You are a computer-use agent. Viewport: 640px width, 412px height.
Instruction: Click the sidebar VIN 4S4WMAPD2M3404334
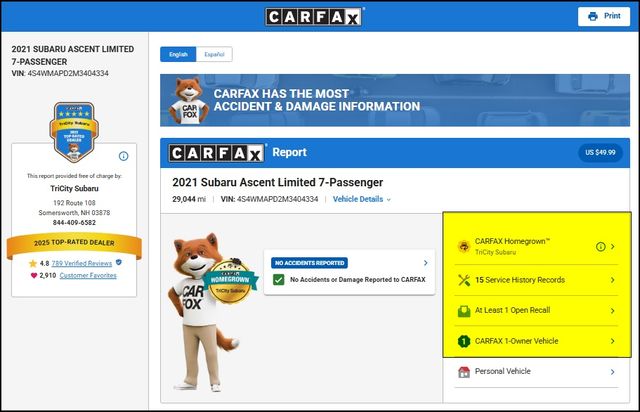(60, 73)
